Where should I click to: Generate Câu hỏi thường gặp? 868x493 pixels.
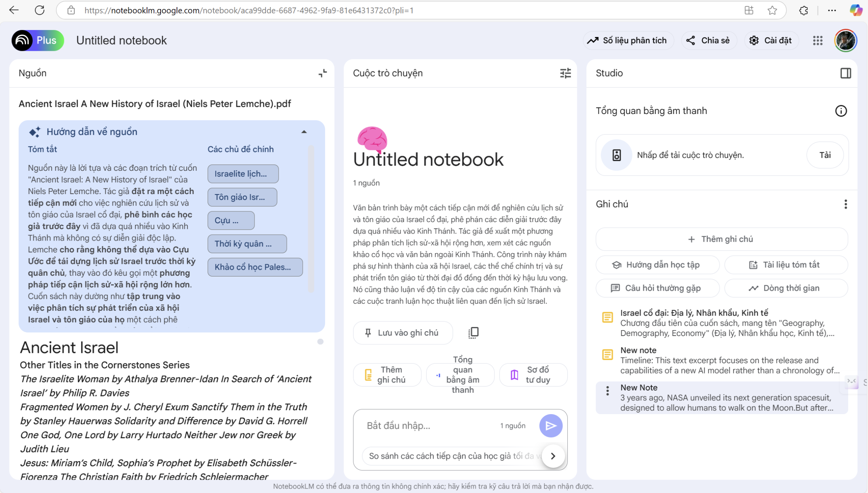pos(657,288)
